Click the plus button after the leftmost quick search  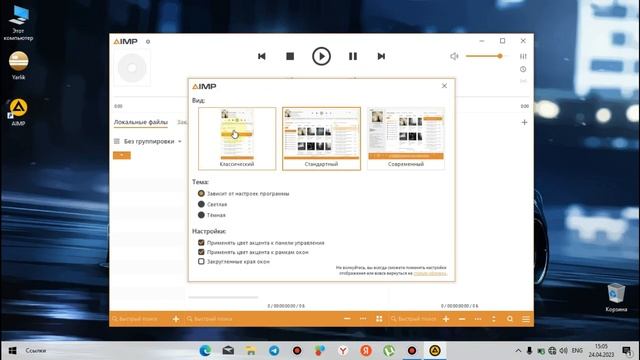click(x=176, y=319)
